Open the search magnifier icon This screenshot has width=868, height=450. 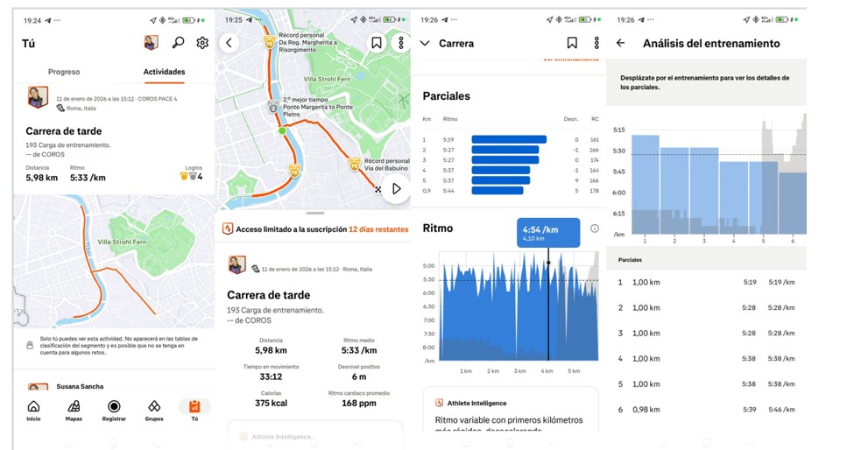[178, 43]
